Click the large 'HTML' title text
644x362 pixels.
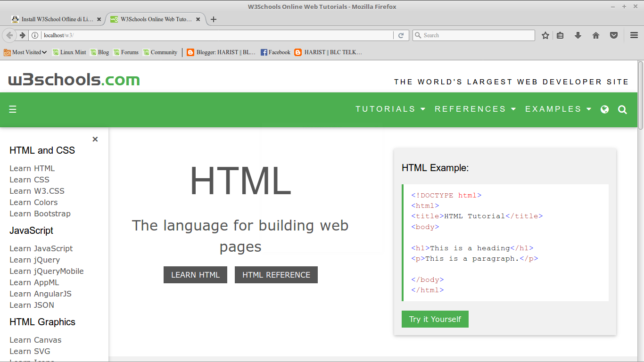(240, 181)
